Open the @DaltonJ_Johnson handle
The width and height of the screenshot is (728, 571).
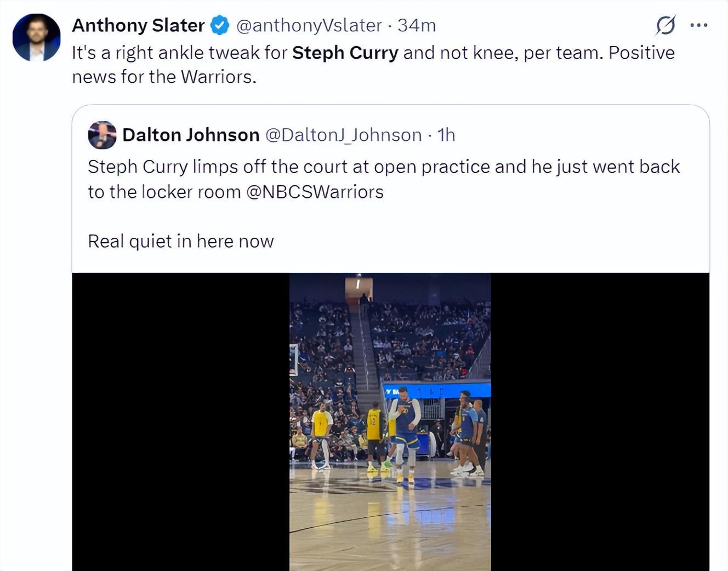pyautogui.click(x=344, y=135)
